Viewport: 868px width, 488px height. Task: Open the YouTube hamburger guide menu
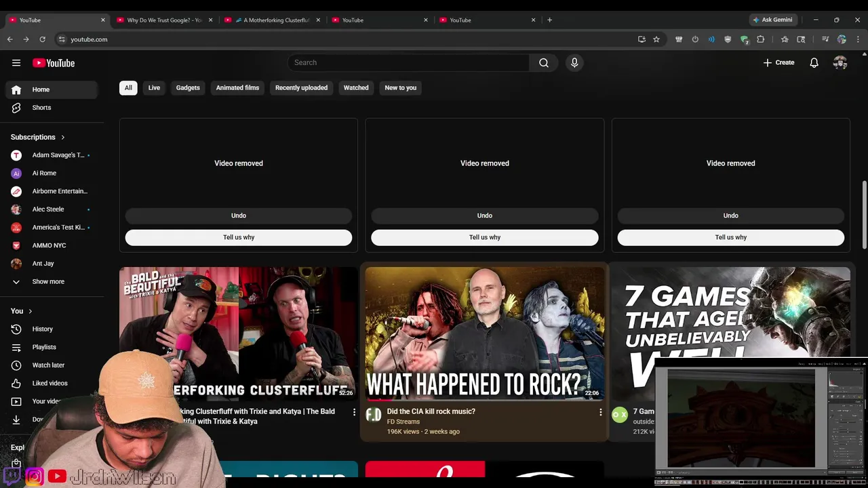[x=16, y=63]
